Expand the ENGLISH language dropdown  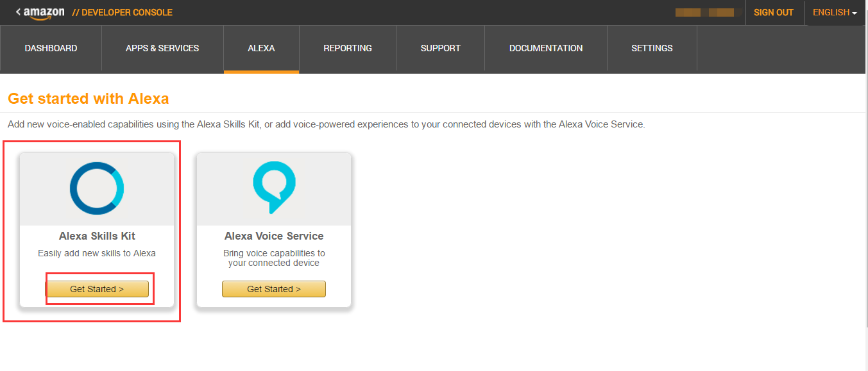point(834,13)
